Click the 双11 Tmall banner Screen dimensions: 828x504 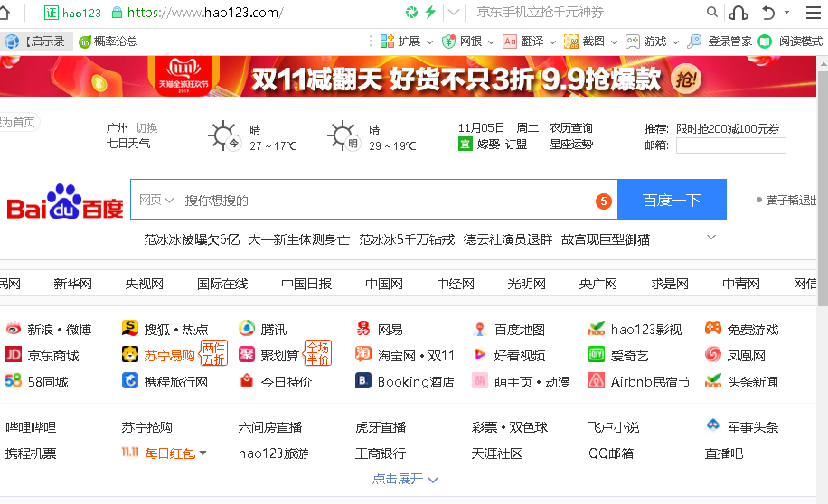pos(409,77)
